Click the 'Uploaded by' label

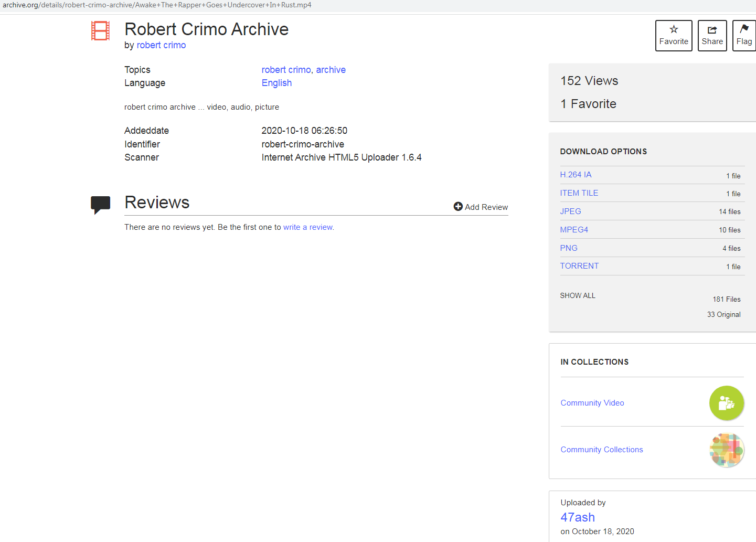pyautogui.click(x=583, y=503)
